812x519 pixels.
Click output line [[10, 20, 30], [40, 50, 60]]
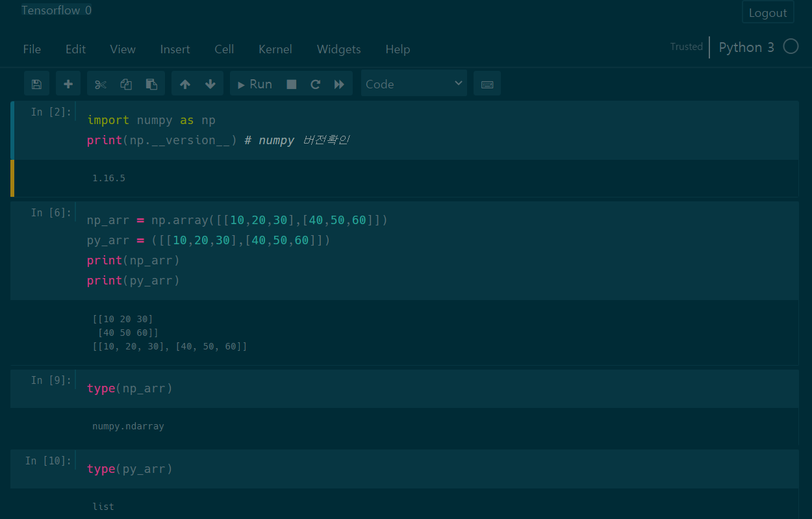pyautogui.click(x=170, y=347)
